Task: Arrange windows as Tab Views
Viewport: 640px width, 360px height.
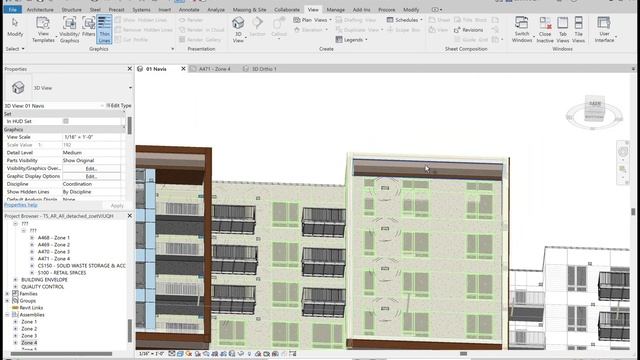Action: click(562, 29)
